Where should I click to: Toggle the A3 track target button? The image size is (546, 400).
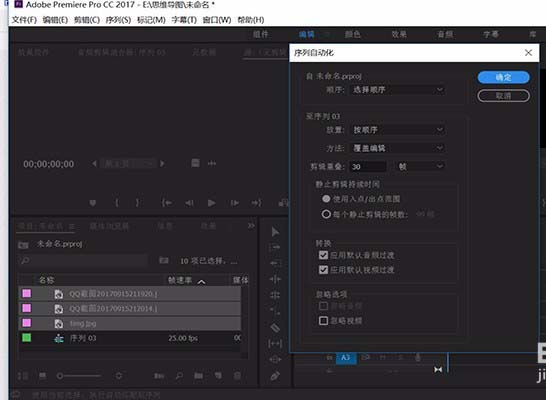[346, 358]
